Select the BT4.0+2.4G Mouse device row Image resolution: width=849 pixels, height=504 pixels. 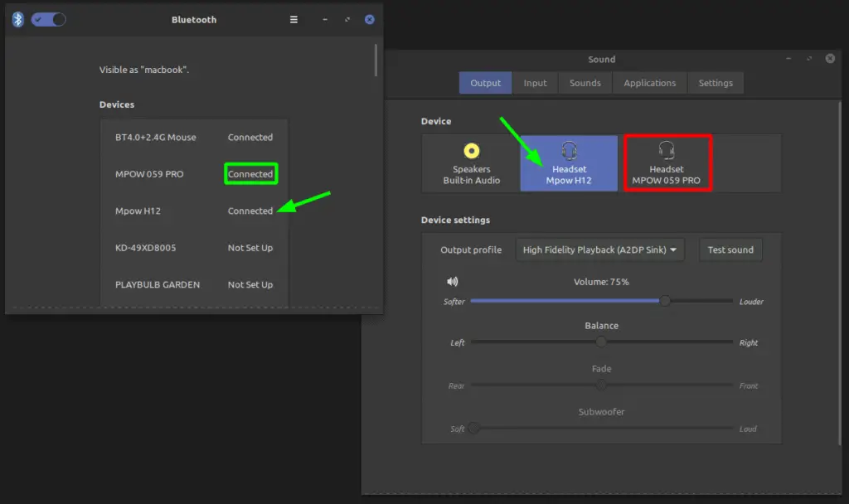[194, 138]
